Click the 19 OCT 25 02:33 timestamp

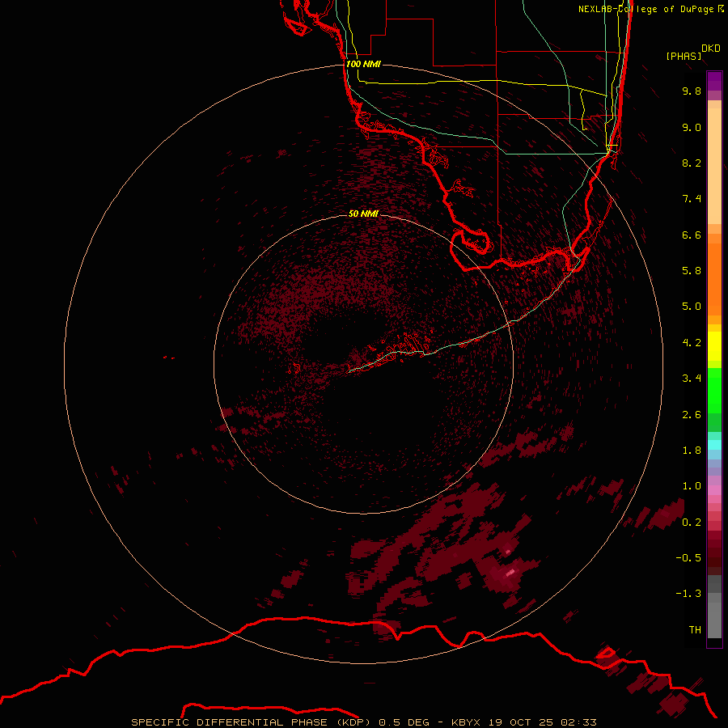(x=542, y=722)
